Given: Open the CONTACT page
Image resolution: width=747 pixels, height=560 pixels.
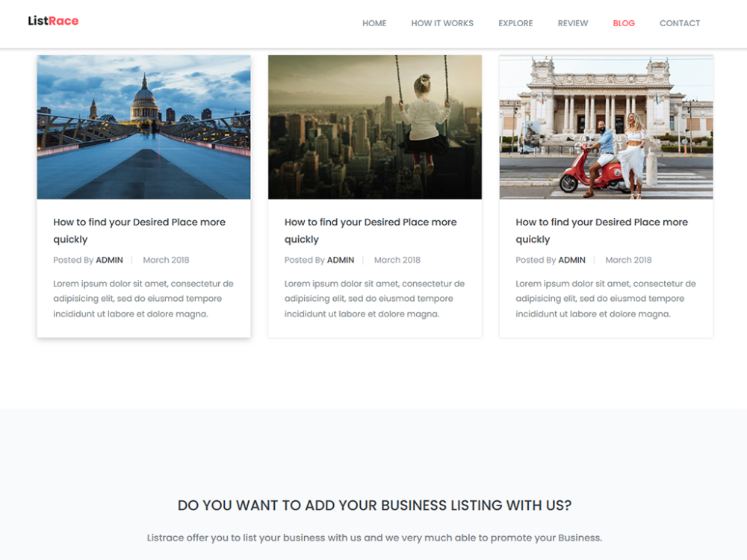Looking at the screenshot, I should click(x=680, y=23).
